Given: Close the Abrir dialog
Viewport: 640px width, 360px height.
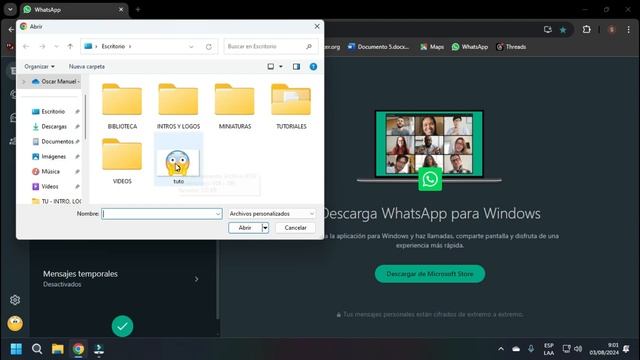Looking at the screenshot, I should 317,26.
